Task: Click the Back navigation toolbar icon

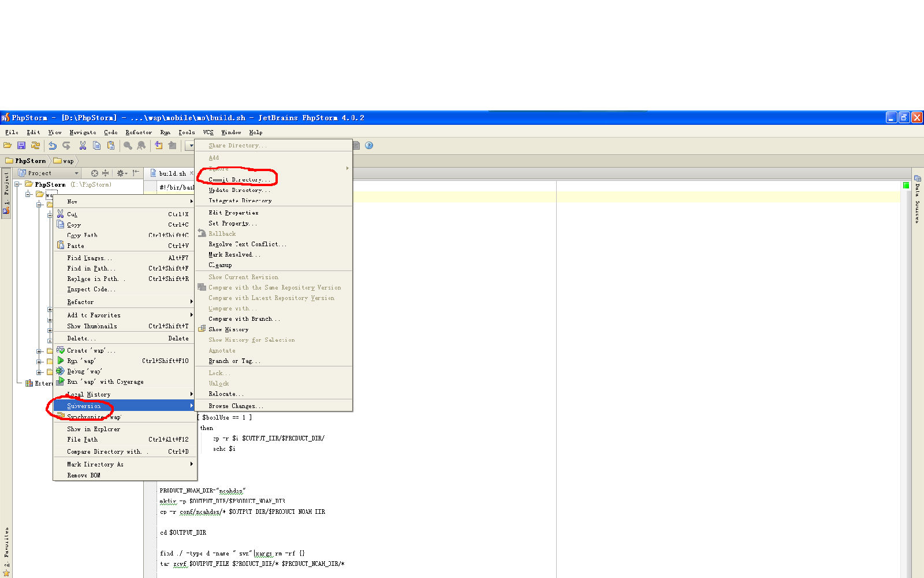Action: point(158,146)
